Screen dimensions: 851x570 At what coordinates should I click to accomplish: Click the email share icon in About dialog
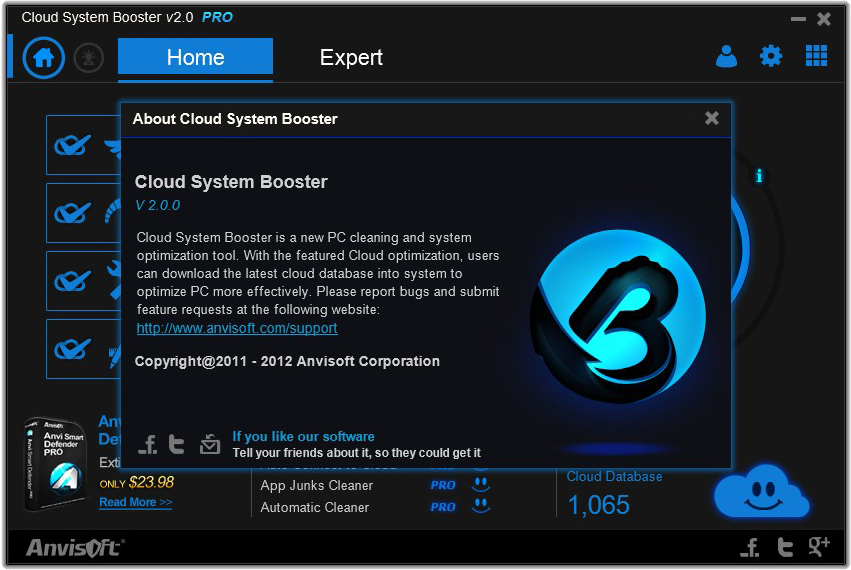coord(209,444)
